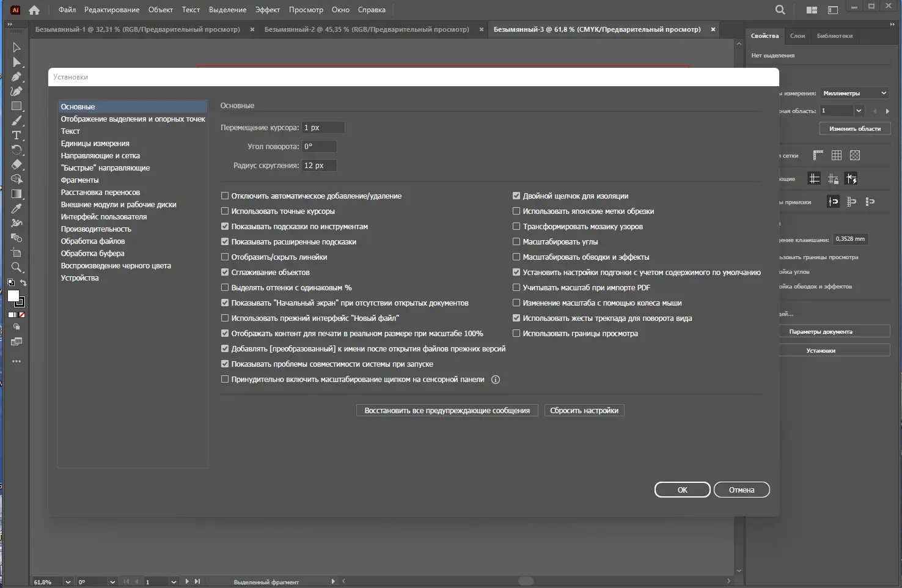Image resolution: width=902 pixels, height=588 pixels.
Task: Click the white Fill color swatch
Action: pos(13,296)
